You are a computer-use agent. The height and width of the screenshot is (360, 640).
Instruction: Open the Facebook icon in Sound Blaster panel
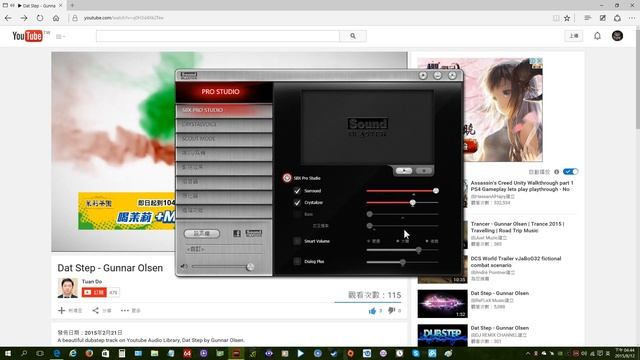237,233
